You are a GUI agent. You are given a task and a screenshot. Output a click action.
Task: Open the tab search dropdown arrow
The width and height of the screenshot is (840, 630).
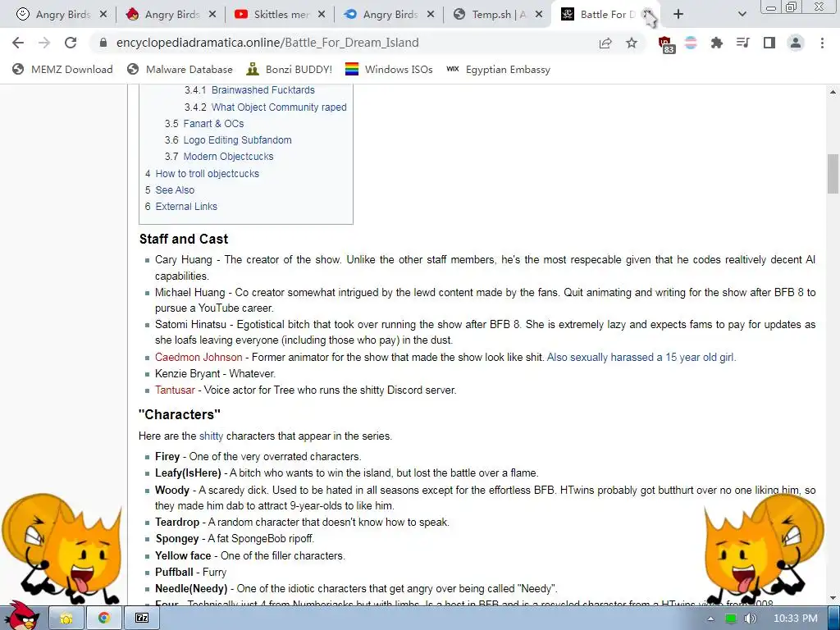tap(742, 15)
